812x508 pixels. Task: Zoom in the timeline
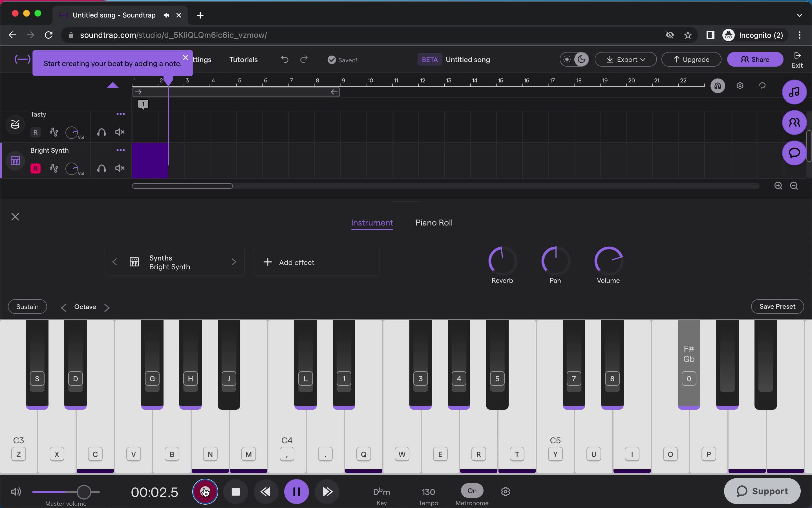[778, 186]
